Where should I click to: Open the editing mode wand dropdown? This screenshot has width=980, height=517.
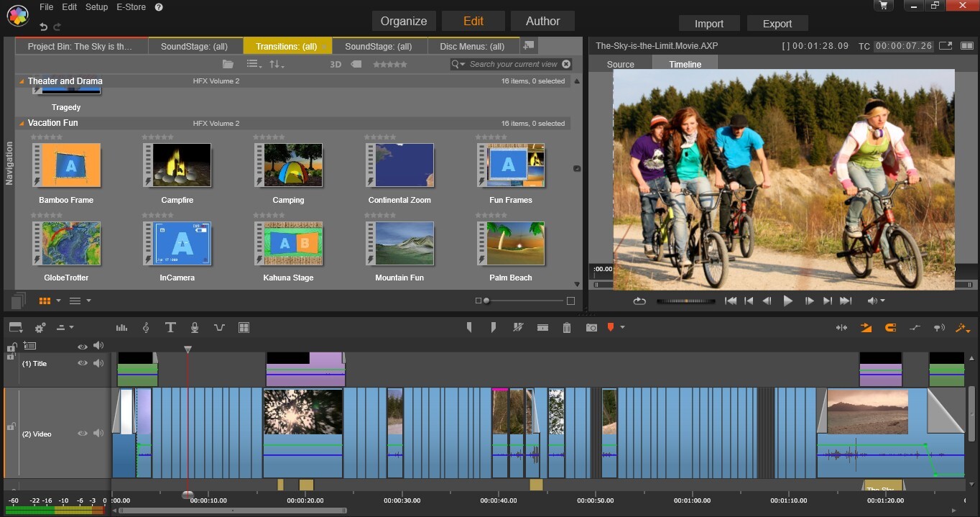[963, 328]
